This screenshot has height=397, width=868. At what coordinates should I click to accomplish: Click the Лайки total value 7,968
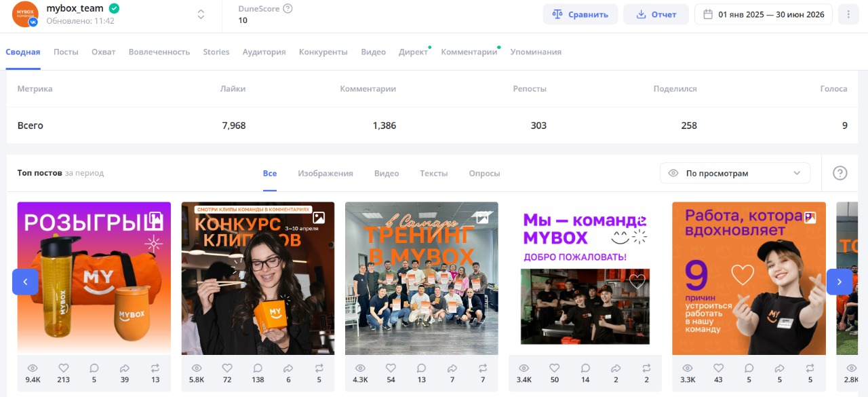tap(234, 126)
